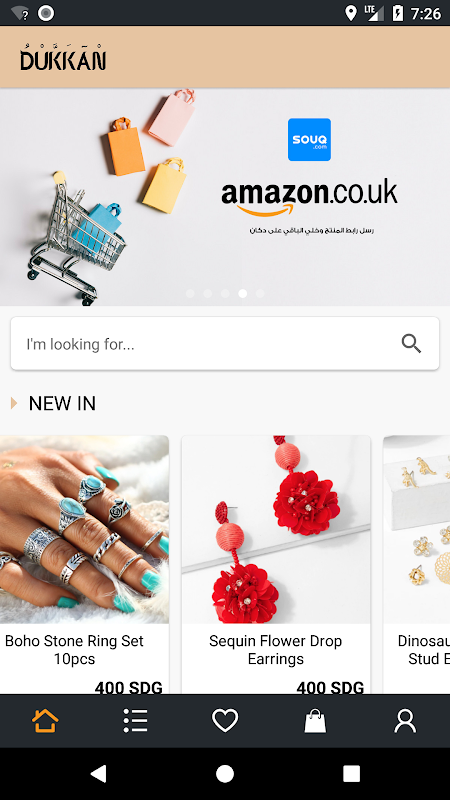This screenshot has width=450, height=800.
Task: Tap the Android home circle button
Action: click(x=225, y=773)
